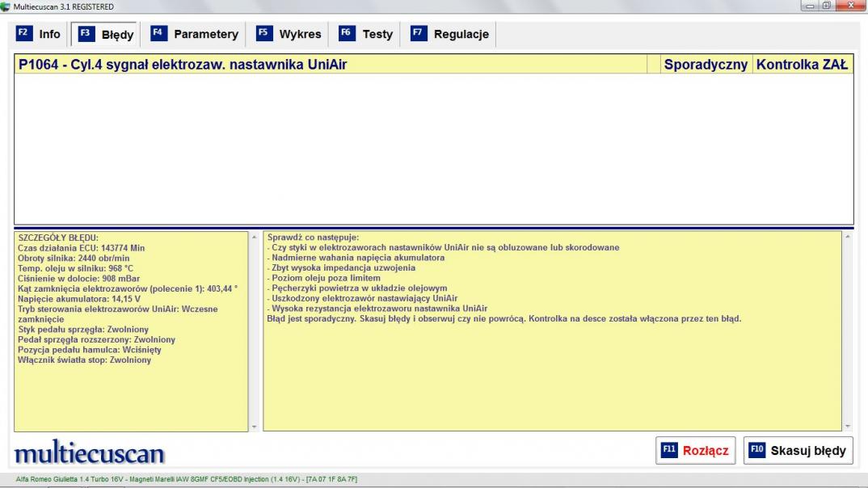Screen dimensions: 868x488
Task: Click the F10 icon on Skasuj błędy
Action: coord(756,450)
